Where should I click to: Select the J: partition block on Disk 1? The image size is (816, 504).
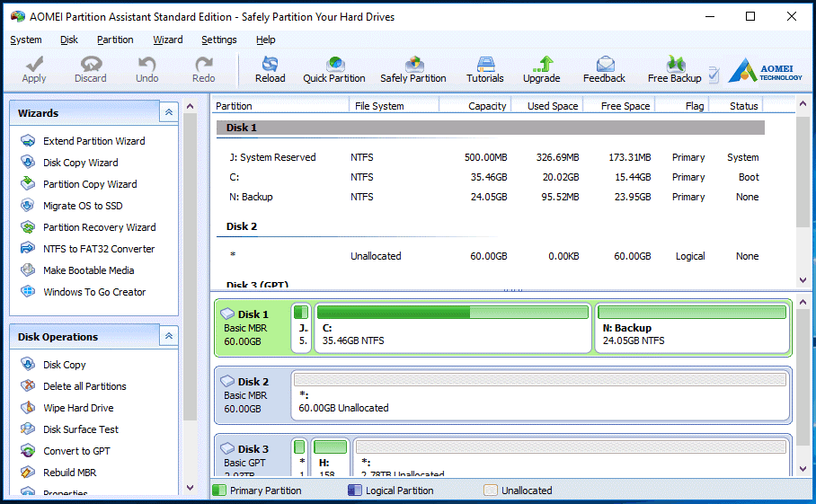coord(301,328)
